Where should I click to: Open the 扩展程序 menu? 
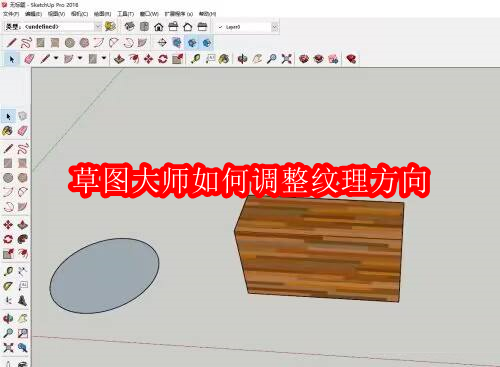(x=179, y=14)
